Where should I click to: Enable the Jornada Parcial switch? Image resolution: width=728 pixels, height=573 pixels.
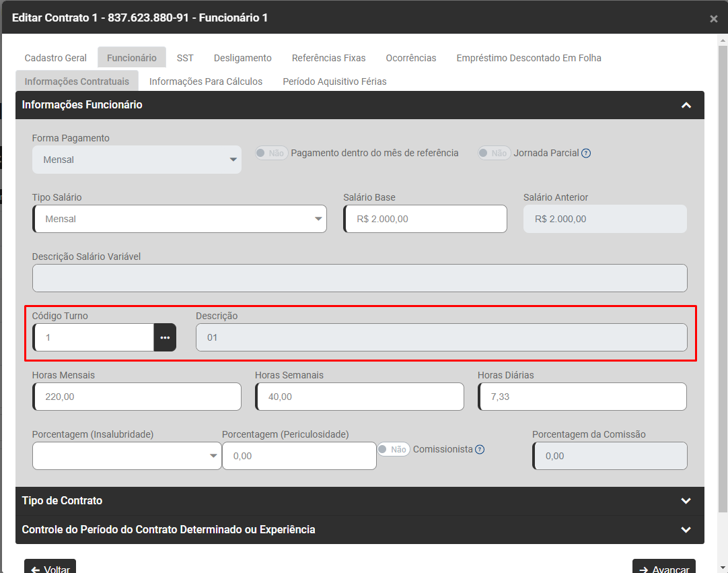click(x=493, y=153)
